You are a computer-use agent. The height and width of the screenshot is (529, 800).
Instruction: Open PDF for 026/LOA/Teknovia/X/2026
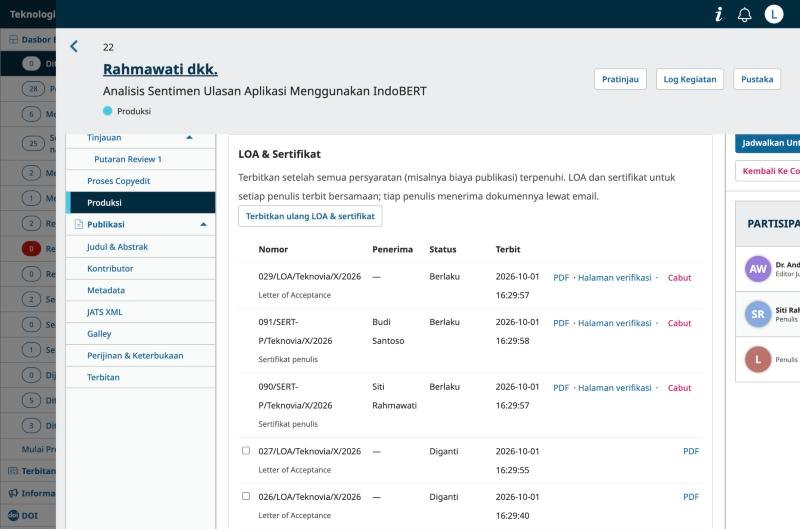[x=691, y=496]
